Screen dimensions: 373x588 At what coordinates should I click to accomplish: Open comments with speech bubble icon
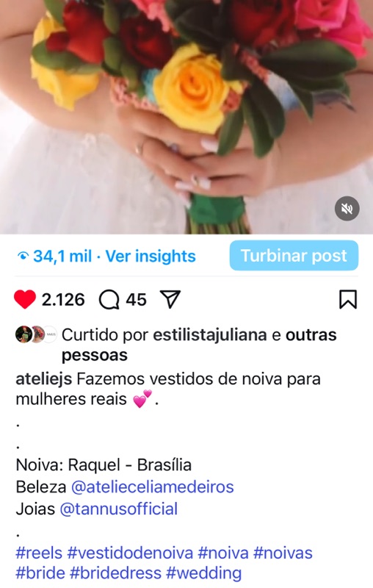[109, 300]
